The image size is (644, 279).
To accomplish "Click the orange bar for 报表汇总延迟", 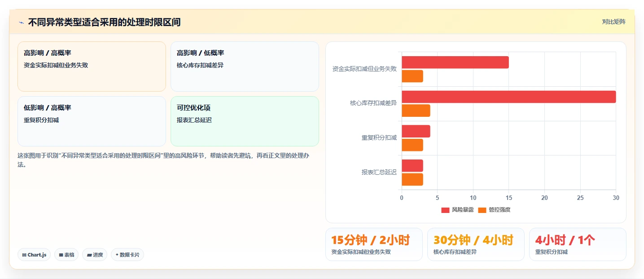I will click(x=412, y=179).
